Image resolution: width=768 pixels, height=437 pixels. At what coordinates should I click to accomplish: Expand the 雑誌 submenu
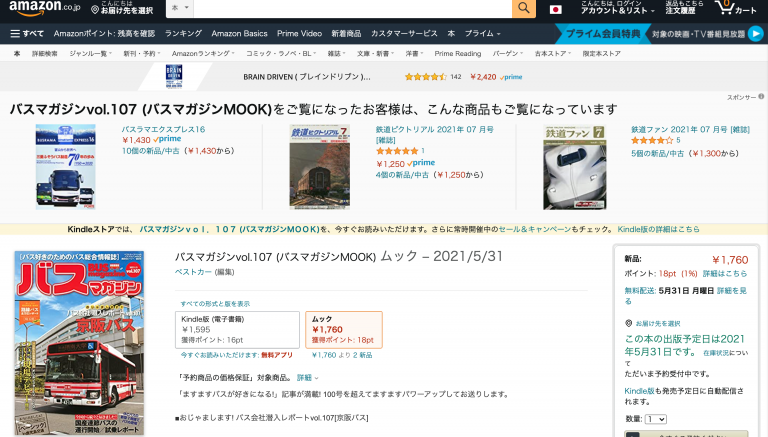tap(336, 53)
